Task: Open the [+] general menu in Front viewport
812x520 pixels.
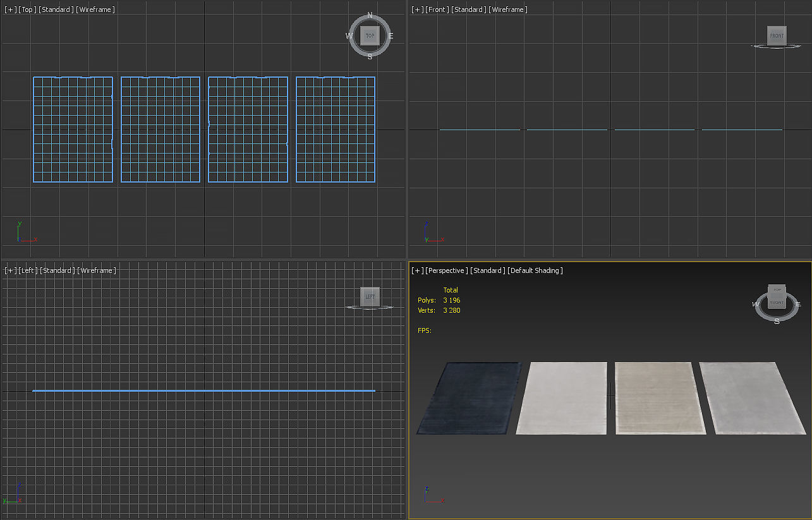Action: 418,9
